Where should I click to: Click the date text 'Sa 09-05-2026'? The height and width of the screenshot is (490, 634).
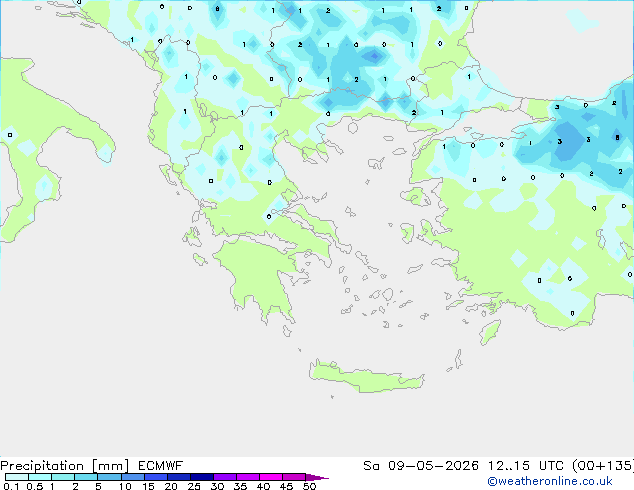tap(421, 466)
